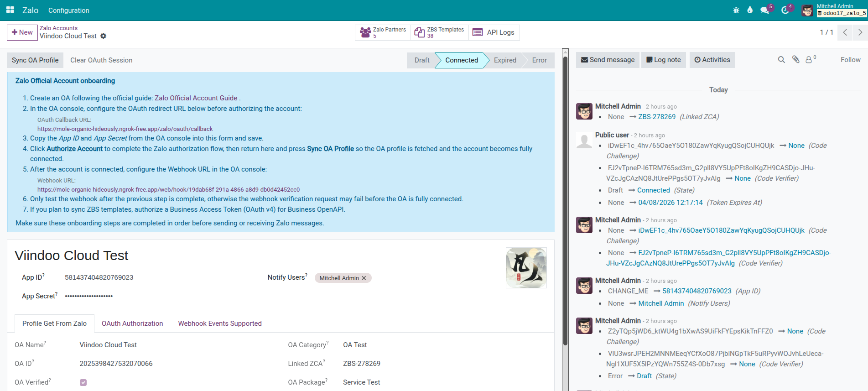The height and width of the screenshot is (391, 868).
Task: Toggle the OA Verified checkbox
Action: coord(83,382)
